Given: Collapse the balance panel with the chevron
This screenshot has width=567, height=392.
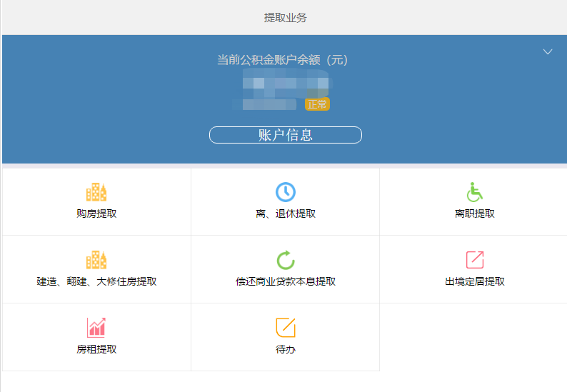Looking at the screenshot, I should (x=548, y=51).
